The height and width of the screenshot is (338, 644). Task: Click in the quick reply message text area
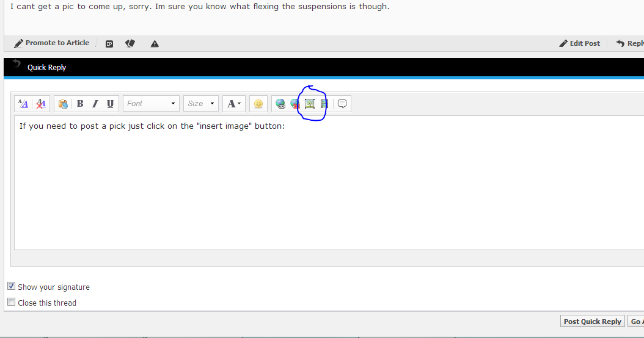point(329,182)
